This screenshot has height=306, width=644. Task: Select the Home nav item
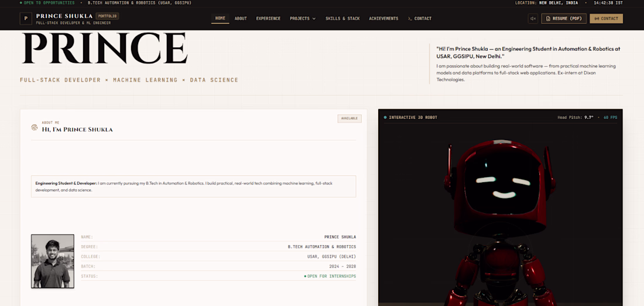[x=220, y=19]
